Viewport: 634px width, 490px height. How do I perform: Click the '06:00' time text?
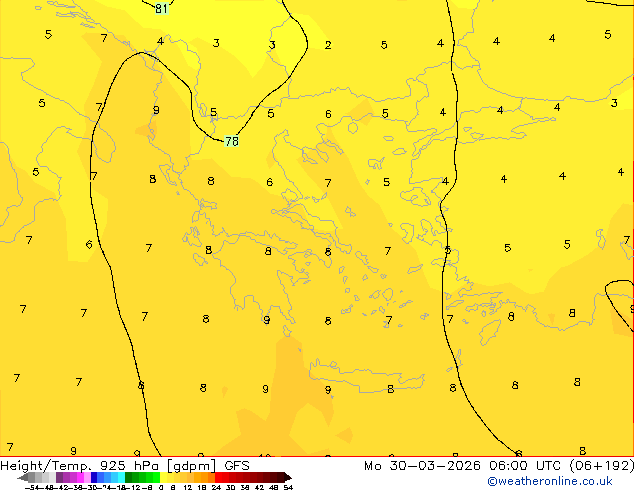[508, 466]
